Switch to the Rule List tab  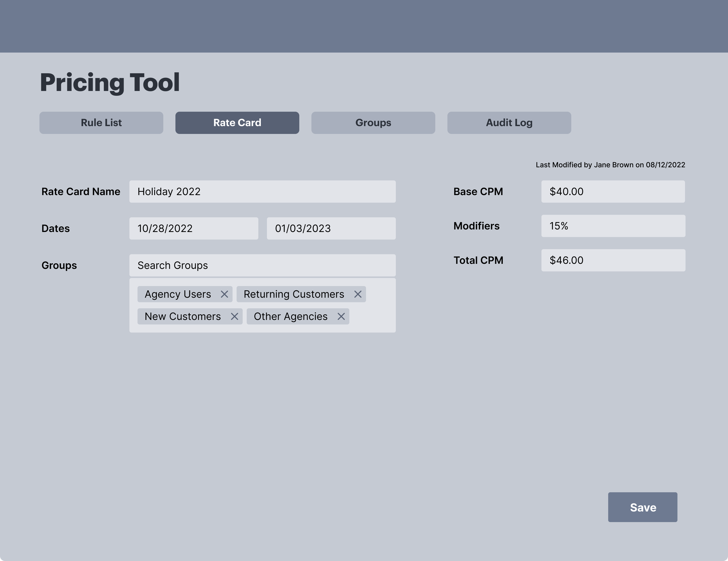tap(101, 123)
